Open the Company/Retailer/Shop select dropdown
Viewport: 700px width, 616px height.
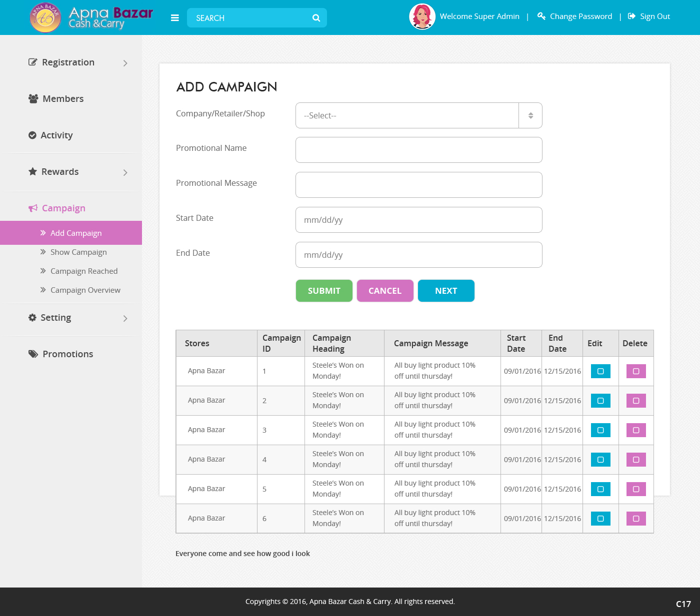point(418,115)
